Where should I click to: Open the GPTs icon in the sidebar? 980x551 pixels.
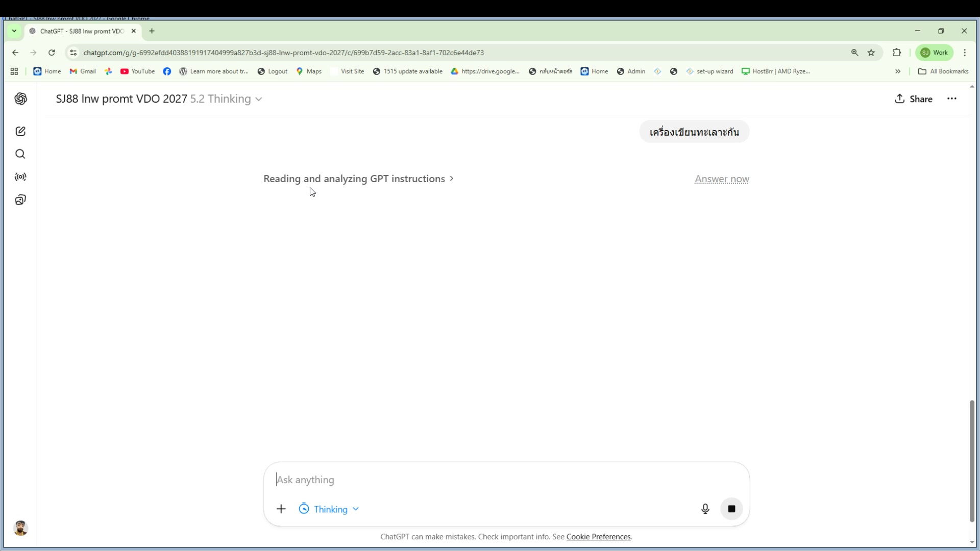coord(20,200)
